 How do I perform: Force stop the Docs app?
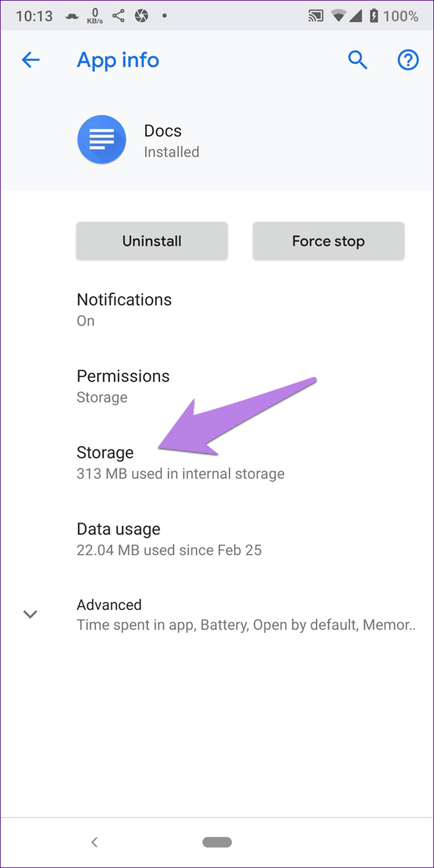[x=329, y=241]
